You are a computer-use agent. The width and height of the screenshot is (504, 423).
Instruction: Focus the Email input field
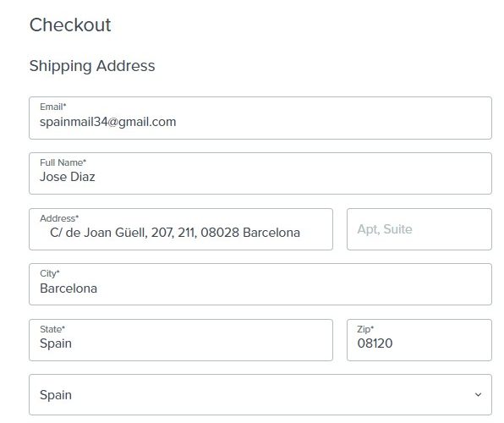pyautogui.click(x=260, y=118)
